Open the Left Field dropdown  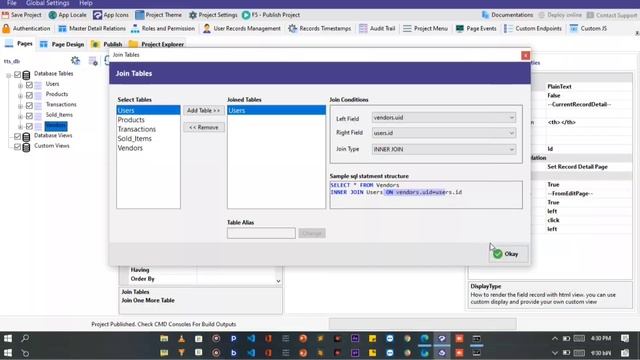coord(444,118)
